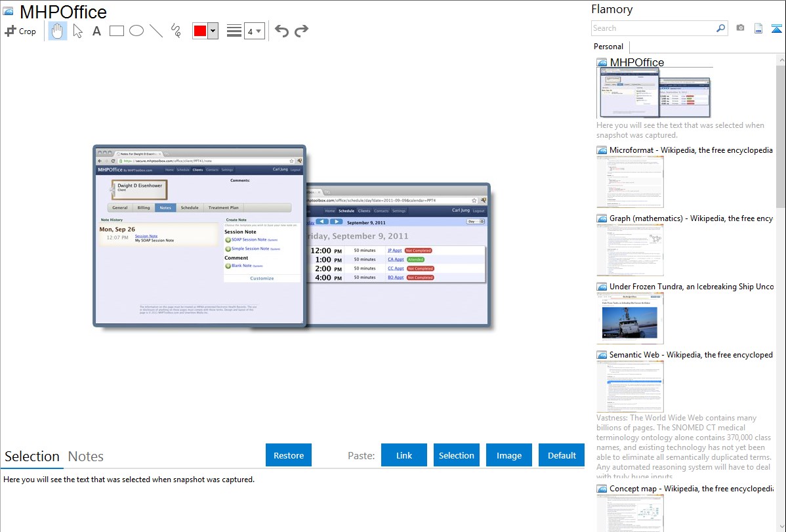786x532 pixels.
Task: Pick the rectangle drawing tool
Action: (116, 31)
